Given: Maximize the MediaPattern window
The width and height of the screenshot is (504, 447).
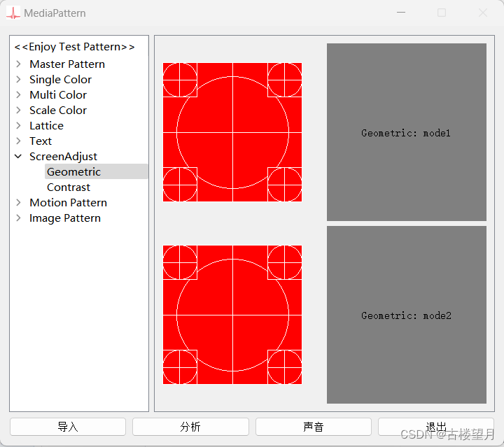Looking at the screenshot, I should (x=442, y=13).
